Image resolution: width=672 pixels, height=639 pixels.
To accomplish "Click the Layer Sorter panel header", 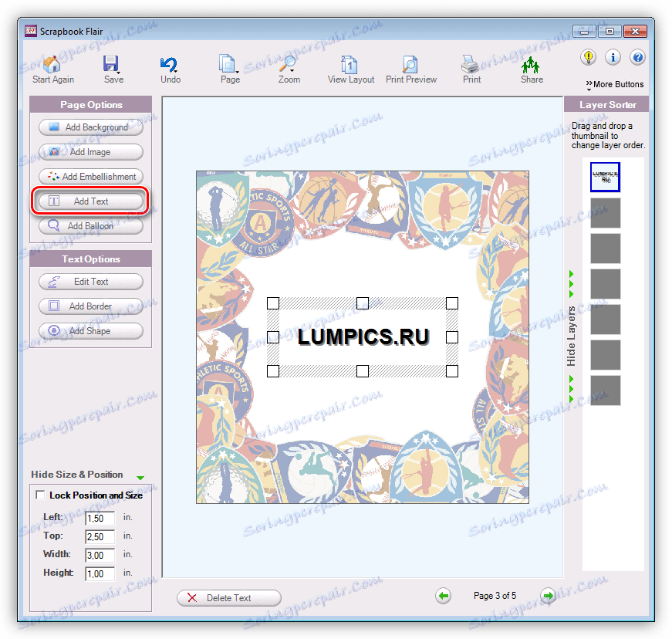I will [607, 105].
